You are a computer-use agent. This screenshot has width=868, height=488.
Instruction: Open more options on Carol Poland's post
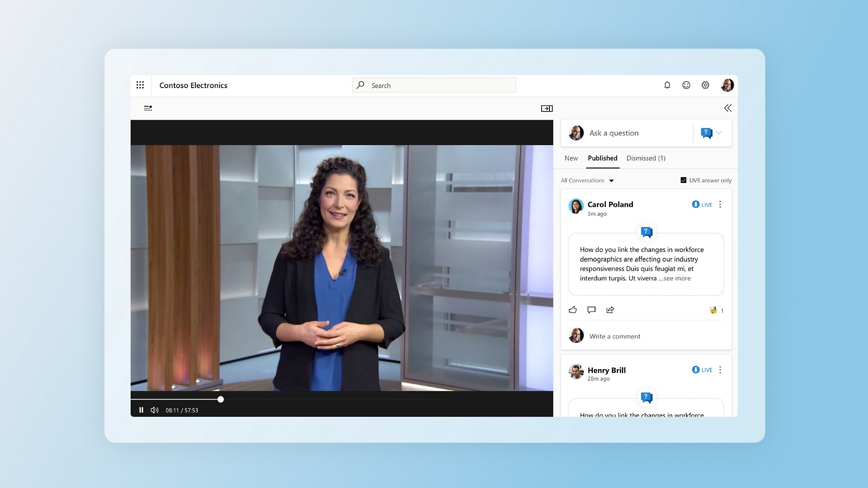[720, 204]
